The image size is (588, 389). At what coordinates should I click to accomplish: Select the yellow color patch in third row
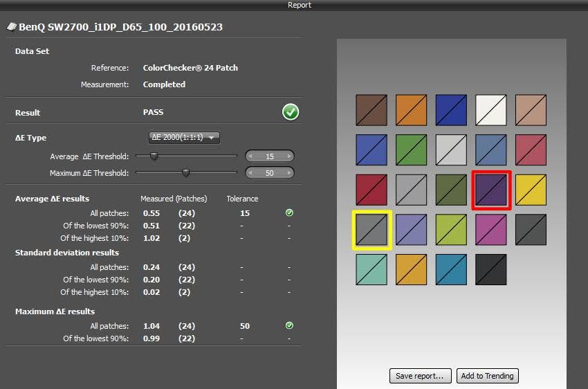click(x=531, y=190)
